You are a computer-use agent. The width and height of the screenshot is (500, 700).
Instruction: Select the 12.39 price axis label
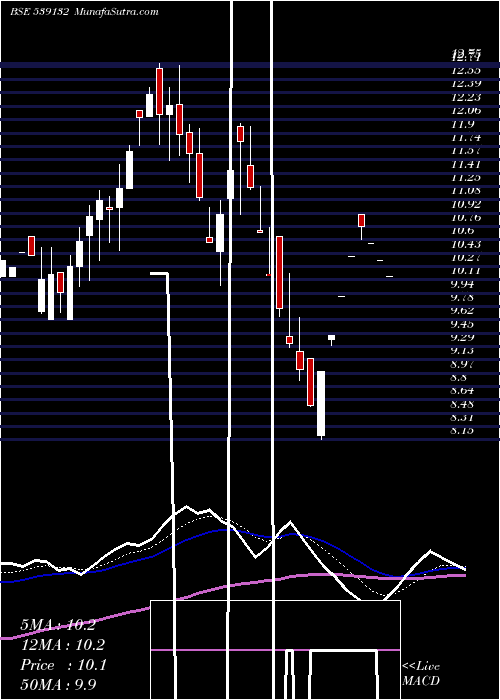tap(466, 83)
